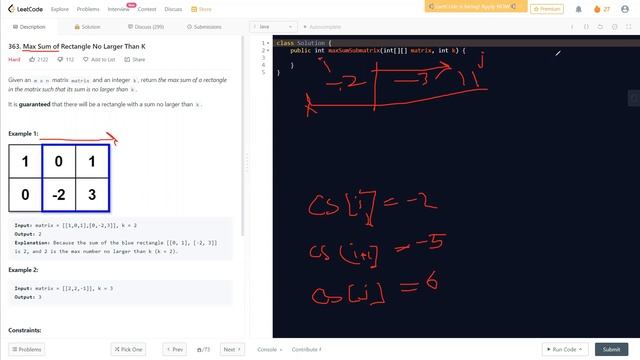
Task: Click the heart Add to List icon
Action: coord(85,60)
